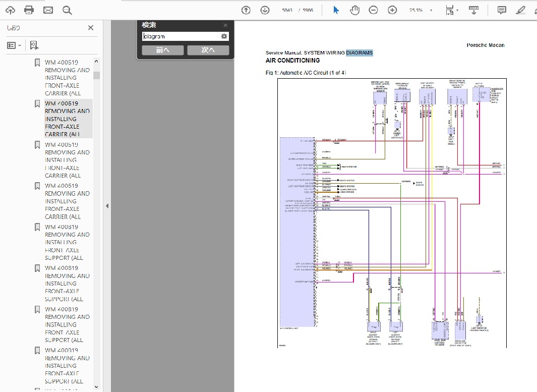
Task: Open search settings gear icon
Action: (224, 36)
